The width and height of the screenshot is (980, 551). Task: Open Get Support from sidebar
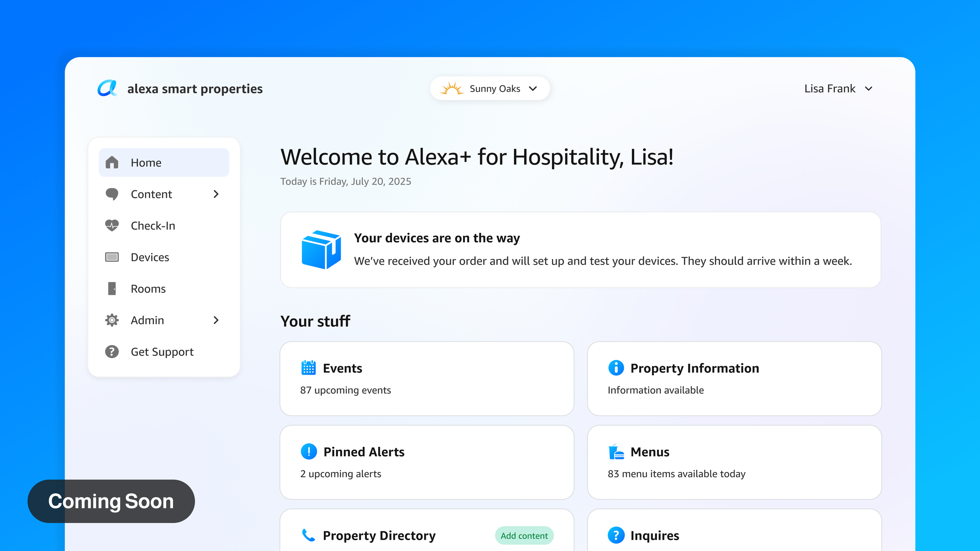click(164, 352)
